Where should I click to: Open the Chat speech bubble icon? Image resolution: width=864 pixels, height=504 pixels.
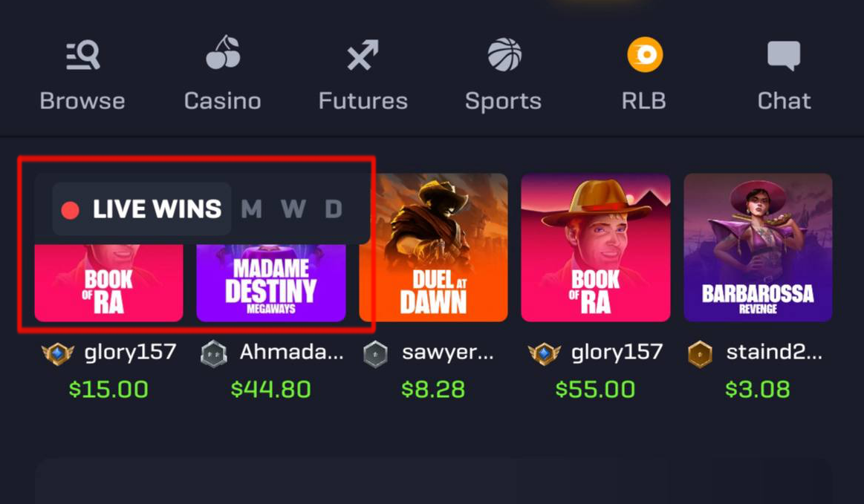click(784, 56)
